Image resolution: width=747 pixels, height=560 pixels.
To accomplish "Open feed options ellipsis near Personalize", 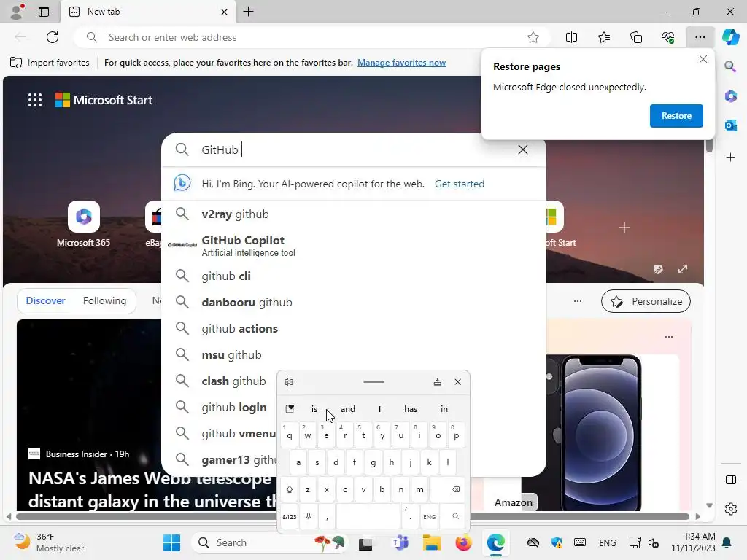I will (x=578, y=301).
